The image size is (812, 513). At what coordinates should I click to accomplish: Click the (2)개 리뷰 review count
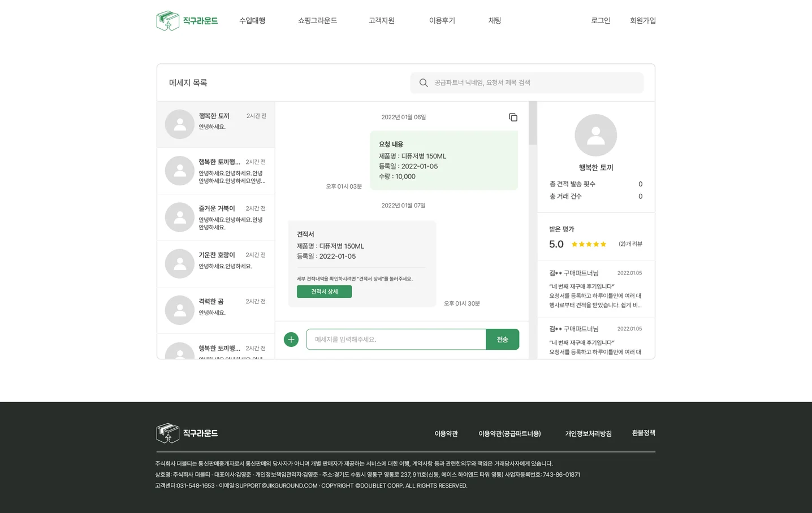click(630, 244)
